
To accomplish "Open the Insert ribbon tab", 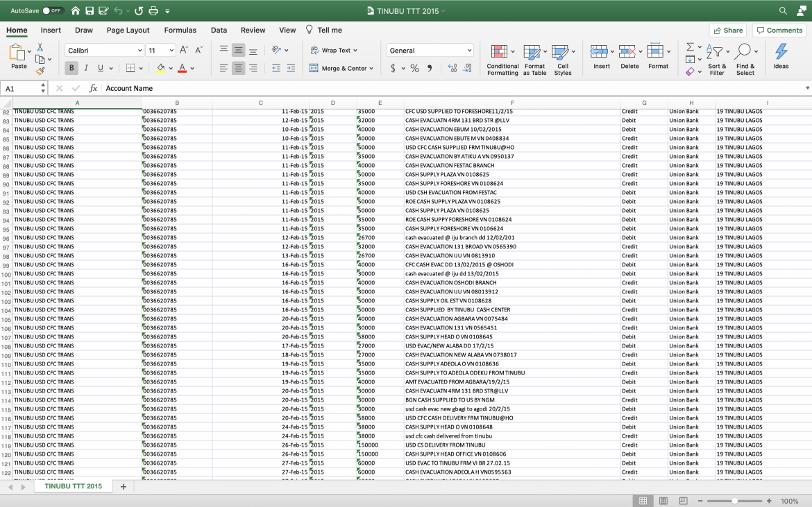I will click(x=51, y=30).
